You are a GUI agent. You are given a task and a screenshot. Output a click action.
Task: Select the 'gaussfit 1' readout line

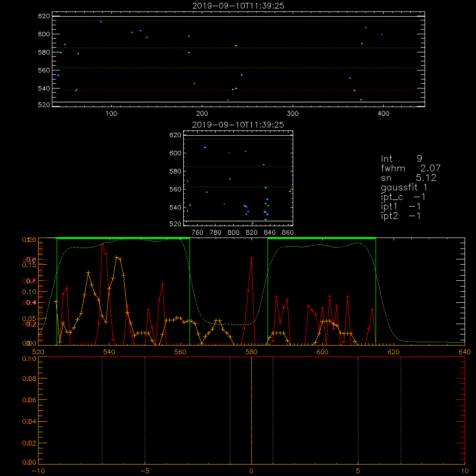(404, 187)
